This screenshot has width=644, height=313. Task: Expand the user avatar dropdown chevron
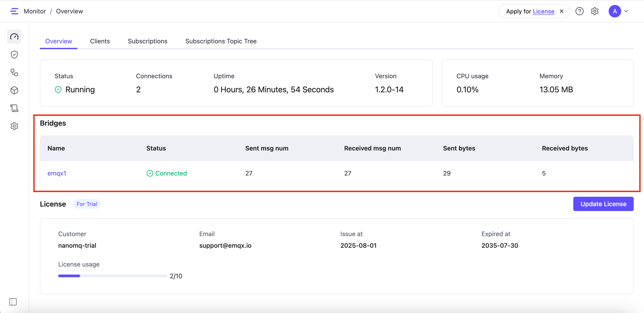coord(626,11)
